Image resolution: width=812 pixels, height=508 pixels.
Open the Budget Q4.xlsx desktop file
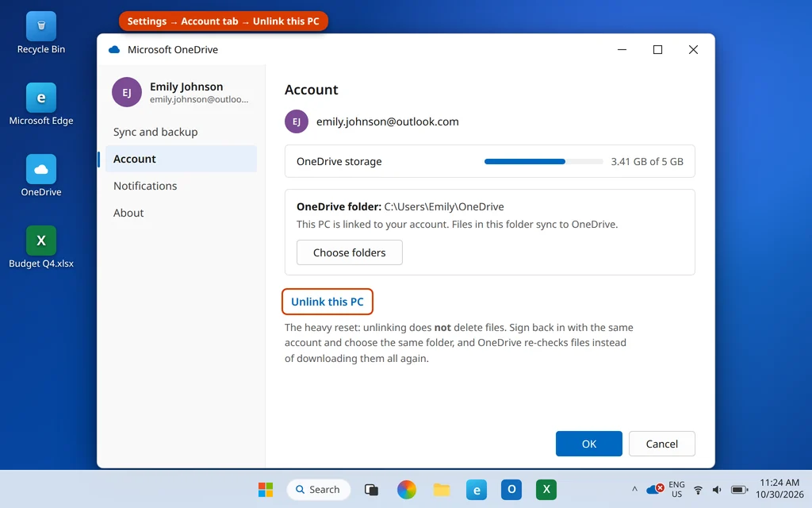point(41,248)
